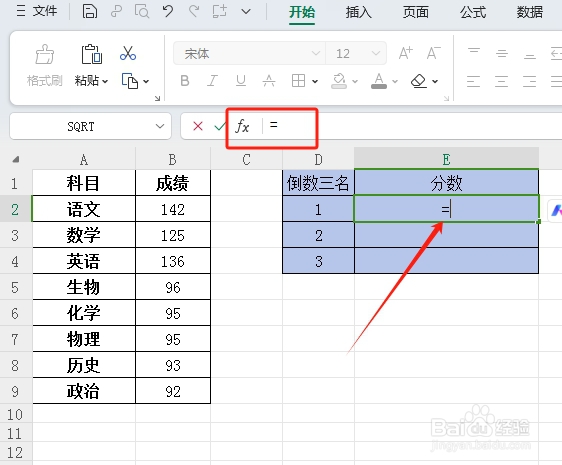Click the Save icon in quick access bar

90,11
